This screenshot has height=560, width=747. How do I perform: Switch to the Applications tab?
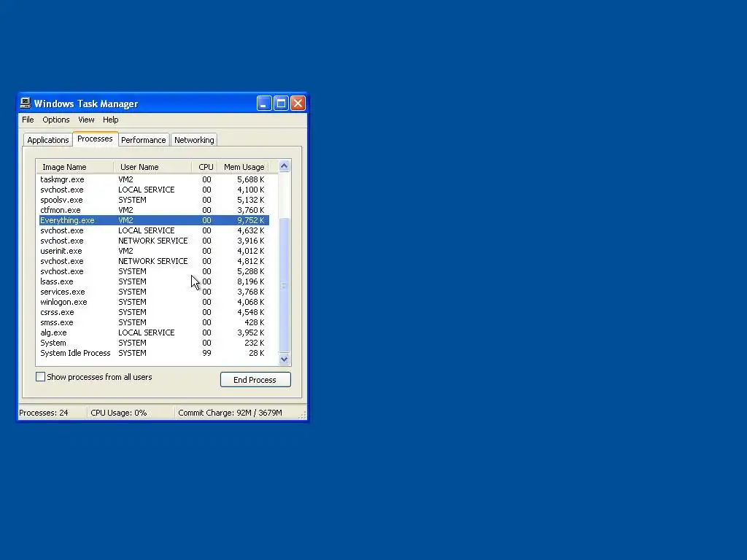tap(47, 140)
